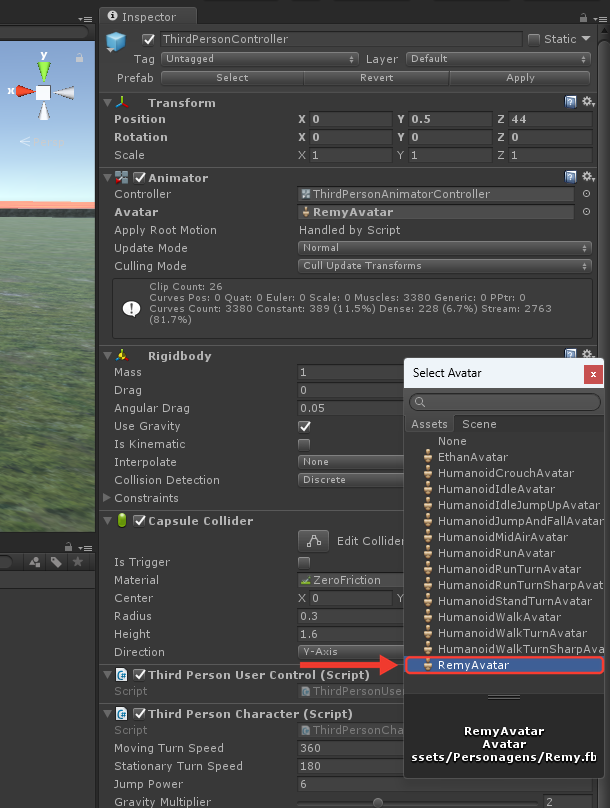This screenshot has height=808, width=610.
Task: Pick Avatar with object selector circle
Action: 586,212
